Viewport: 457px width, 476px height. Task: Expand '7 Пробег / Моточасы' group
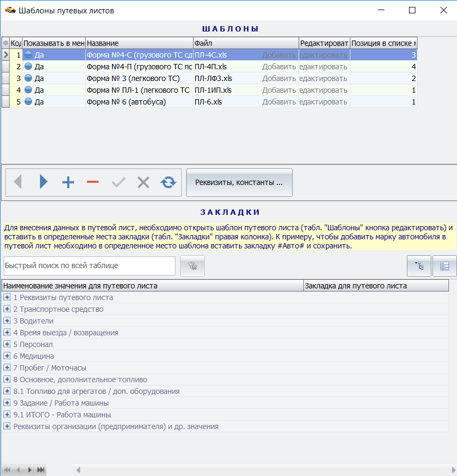tap(7, 368)
